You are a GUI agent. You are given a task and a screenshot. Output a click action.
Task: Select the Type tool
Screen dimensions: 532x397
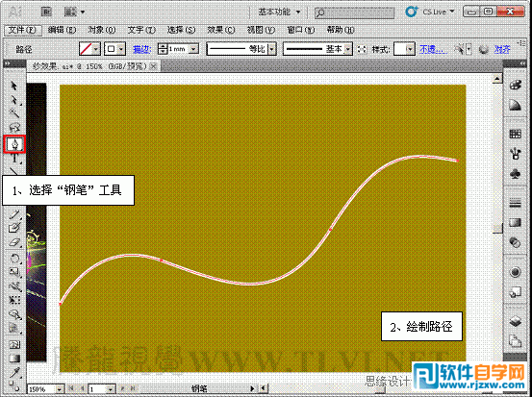14,159
